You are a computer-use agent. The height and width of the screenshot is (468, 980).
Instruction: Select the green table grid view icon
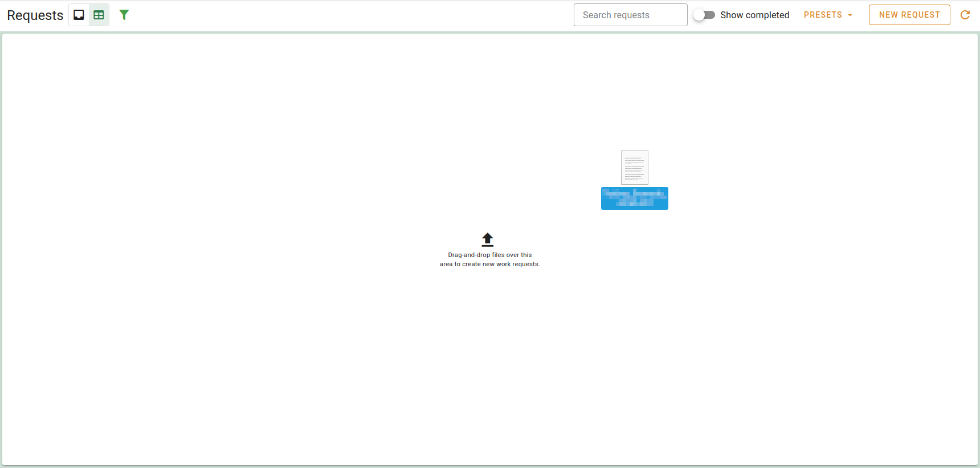pyautogui.click(x=99, y=15)
